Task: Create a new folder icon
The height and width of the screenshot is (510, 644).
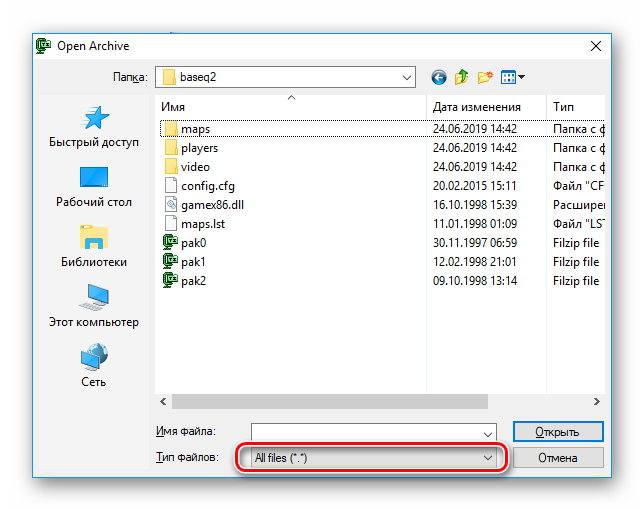Action: (485, 77)
